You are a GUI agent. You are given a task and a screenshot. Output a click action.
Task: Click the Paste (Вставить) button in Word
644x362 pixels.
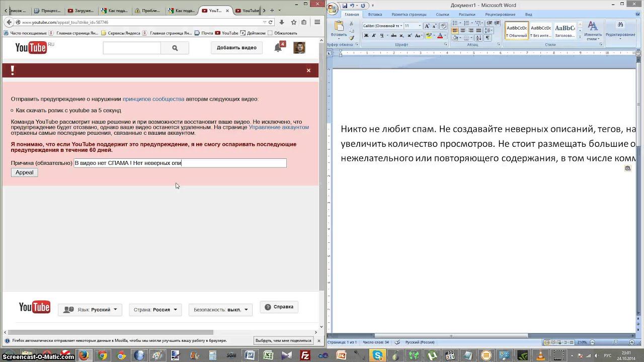click(339, 30)
